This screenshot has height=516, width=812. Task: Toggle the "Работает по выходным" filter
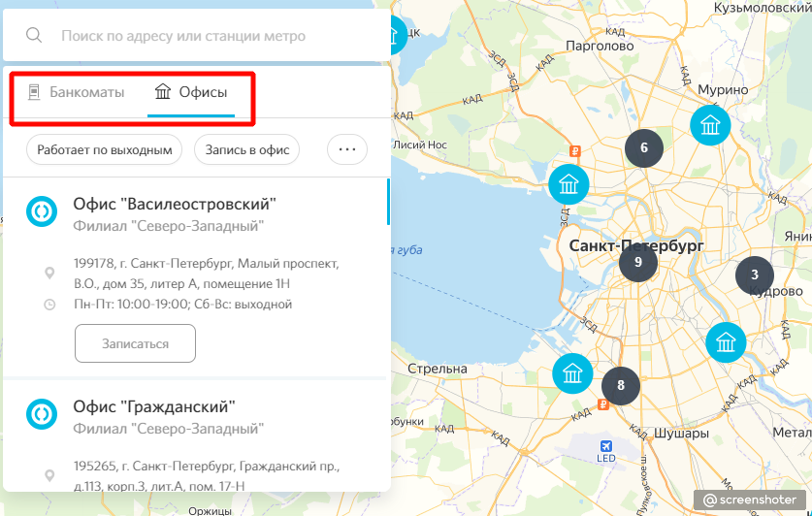tap(105, 149)
